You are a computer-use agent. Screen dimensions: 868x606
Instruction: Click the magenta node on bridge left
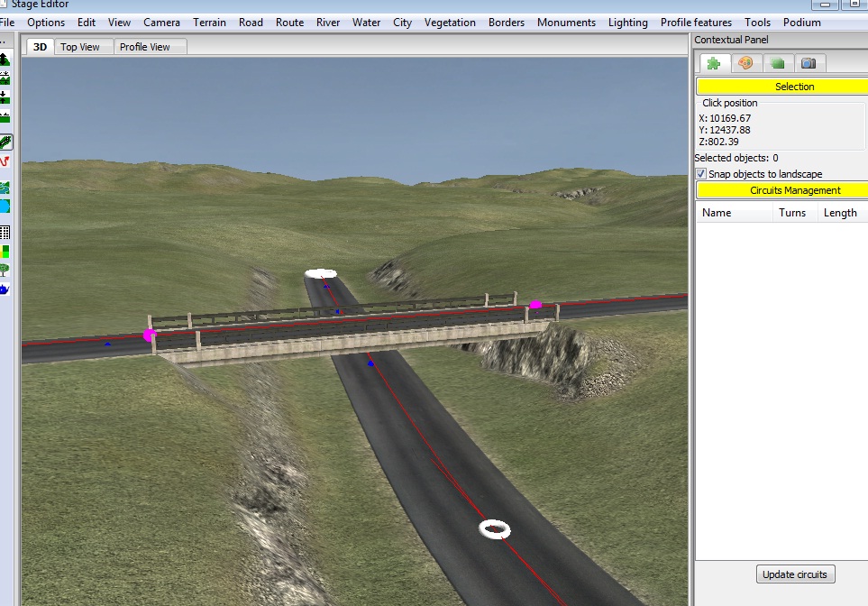coord(149,335)
